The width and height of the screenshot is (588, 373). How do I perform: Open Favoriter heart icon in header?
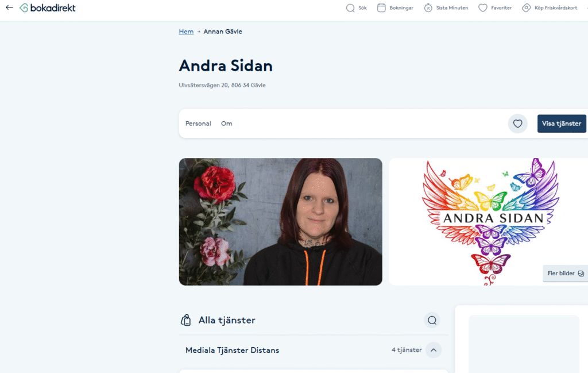(x=482, y=8)
